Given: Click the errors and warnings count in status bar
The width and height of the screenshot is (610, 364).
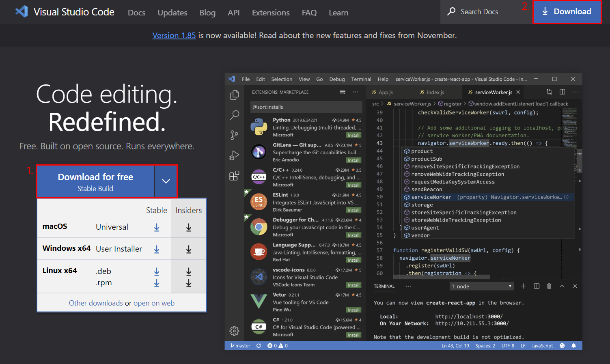Looking at the screenshot, I should [278, 346].
